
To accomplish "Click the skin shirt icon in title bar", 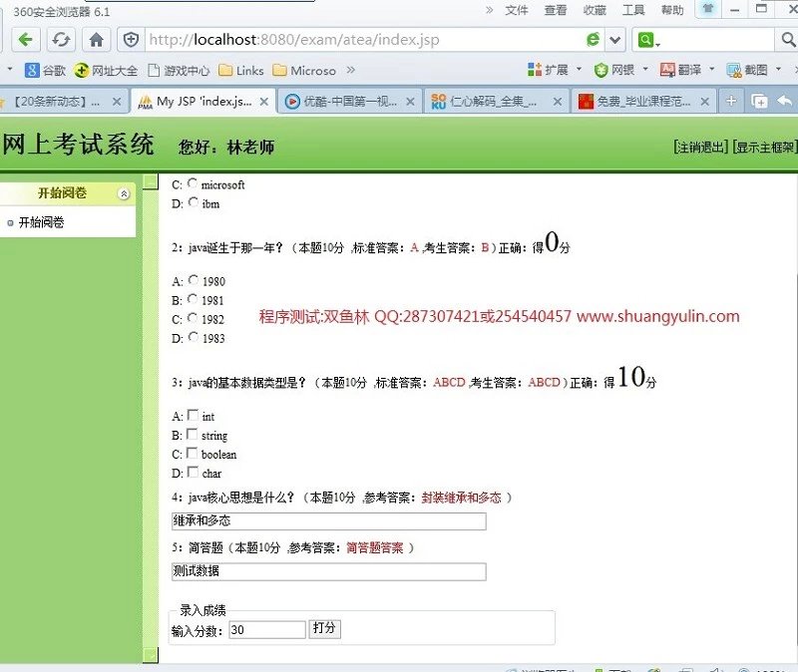I will [708, 9].
